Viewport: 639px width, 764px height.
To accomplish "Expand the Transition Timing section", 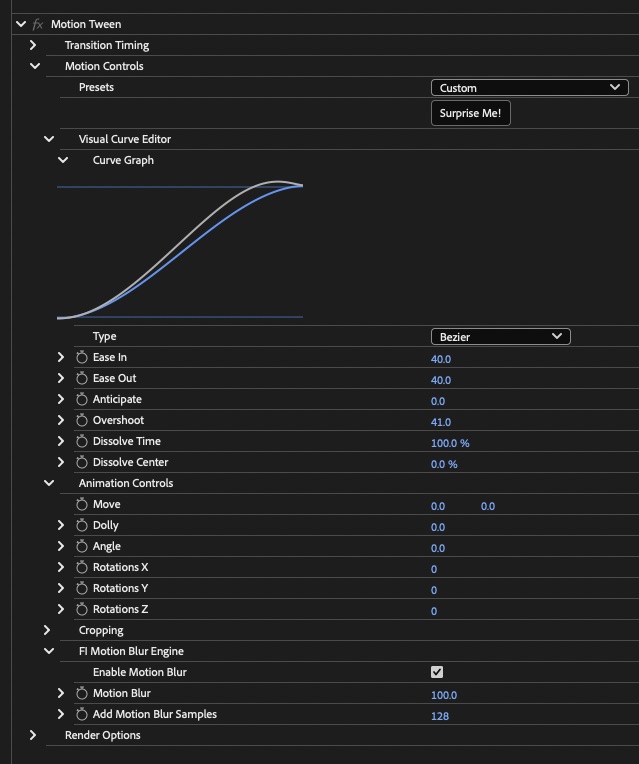I will click(33, 45).
